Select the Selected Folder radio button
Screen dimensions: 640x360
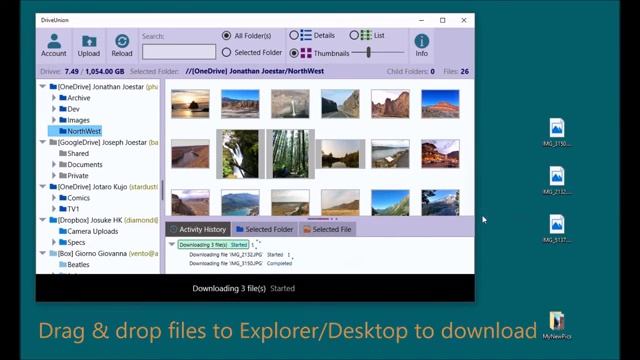coord(226,52)
